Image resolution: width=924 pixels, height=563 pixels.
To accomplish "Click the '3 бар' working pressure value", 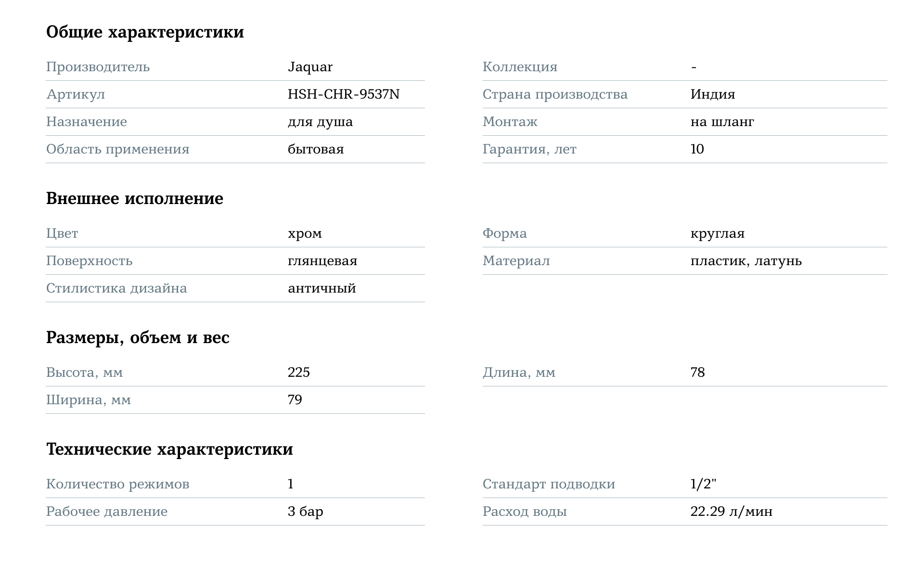I will [305, 512].
